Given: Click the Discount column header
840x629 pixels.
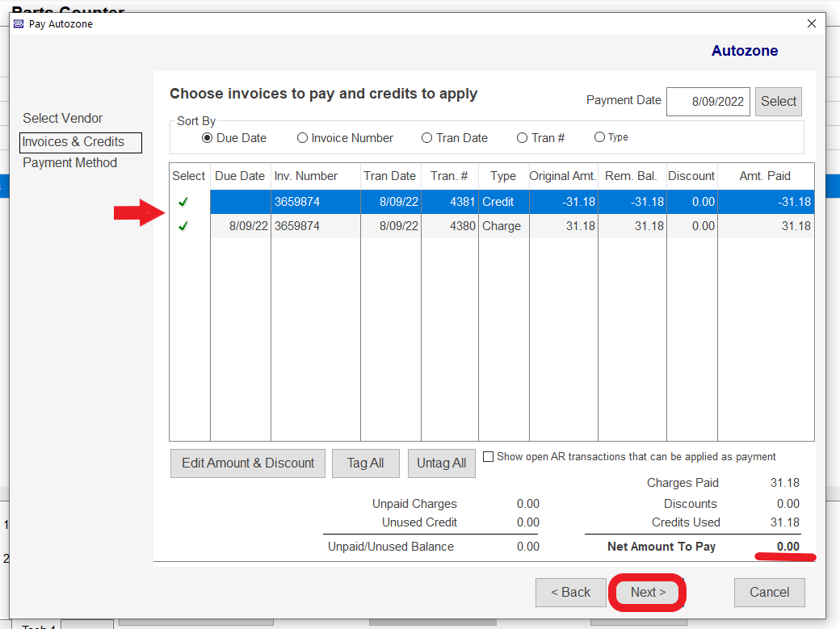Looking at the screenshot, I should (x=691, y=176).
